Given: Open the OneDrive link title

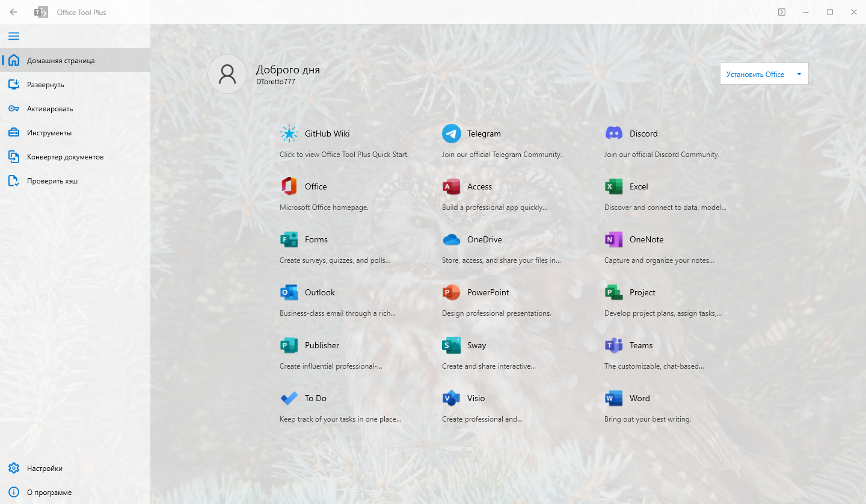Looking at the screenshot, I should pyautogui.click(x=485, y=239).
